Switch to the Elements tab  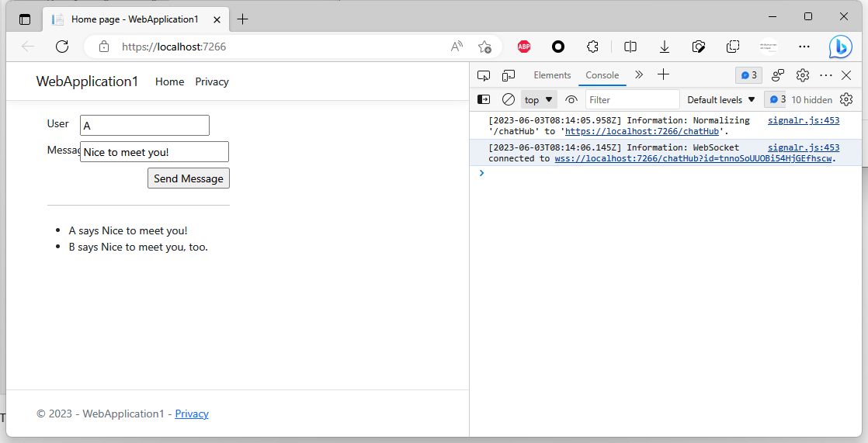pyautogui.click(x=552, y=75)
